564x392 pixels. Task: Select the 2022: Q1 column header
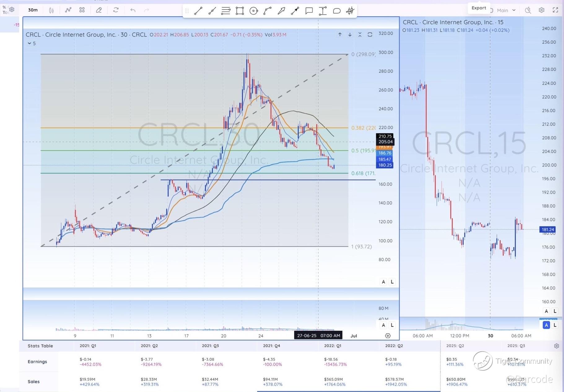(333, 346)
